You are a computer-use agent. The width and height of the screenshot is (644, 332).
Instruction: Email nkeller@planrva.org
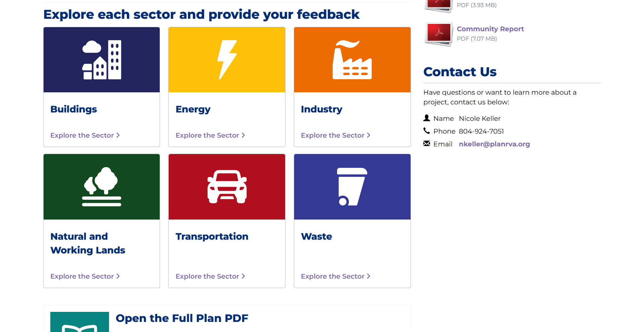point(494,144)
